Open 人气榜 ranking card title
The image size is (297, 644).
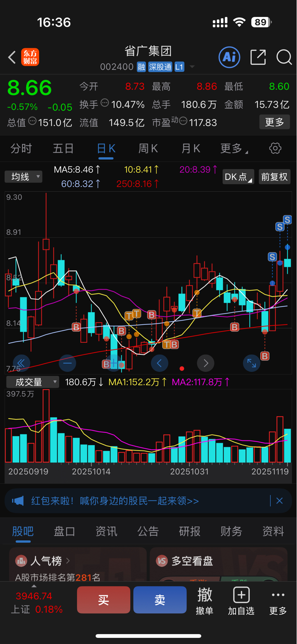46,560
